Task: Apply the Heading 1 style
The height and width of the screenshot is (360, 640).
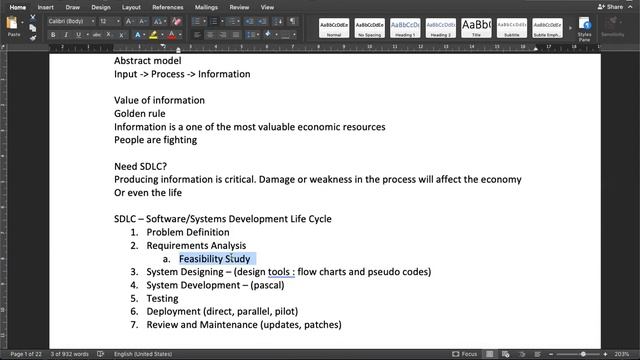Action: coord(405,28)
